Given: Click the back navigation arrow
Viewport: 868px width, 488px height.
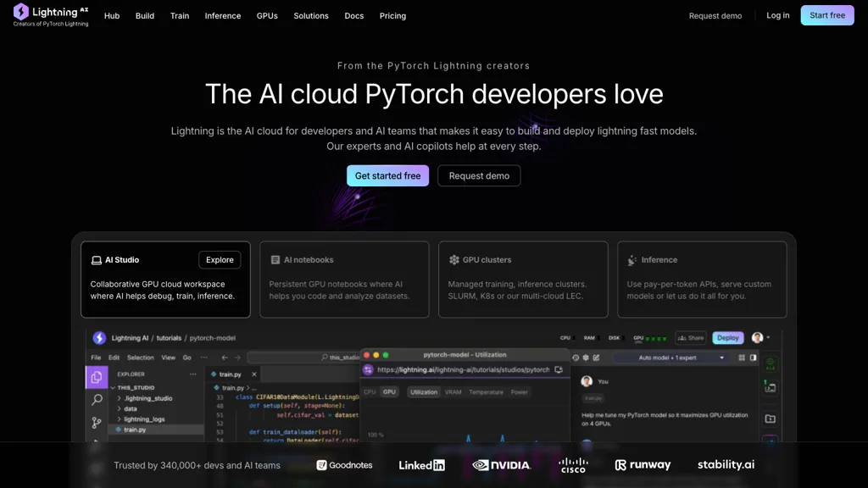Looking at the screenshot, I should coord(224,358).
